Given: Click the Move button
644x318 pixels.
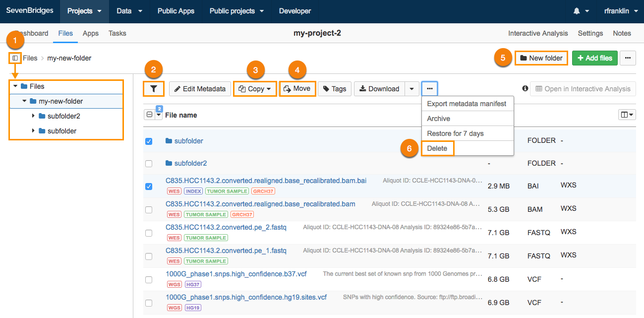Looking at the screenshot, I should pyautogui.click(x=297, y=89).
